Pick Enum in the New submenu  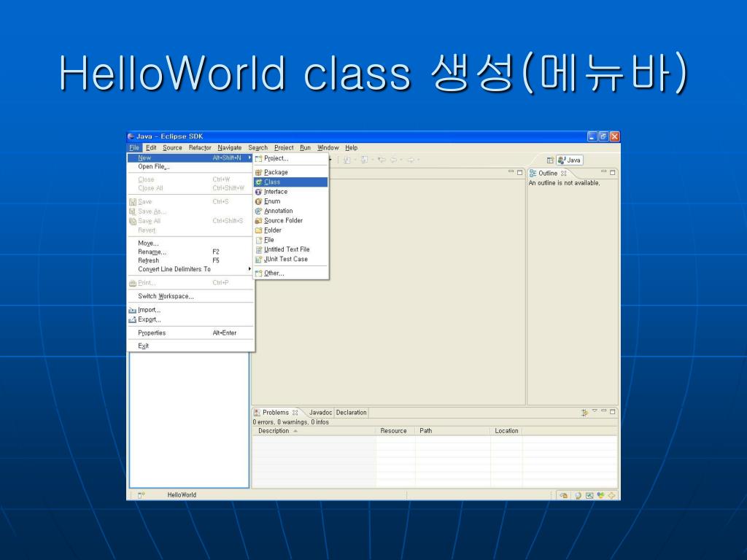[290, 201]
